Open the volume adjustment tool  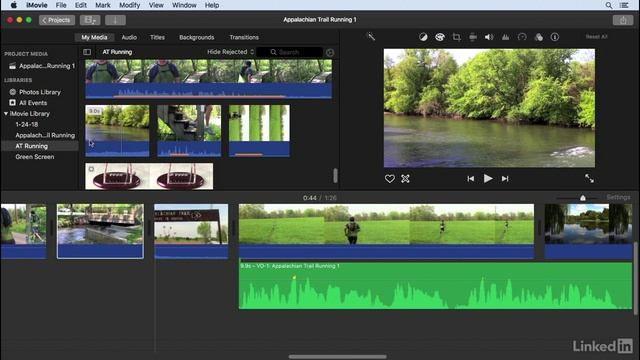[x=489, y=37]
